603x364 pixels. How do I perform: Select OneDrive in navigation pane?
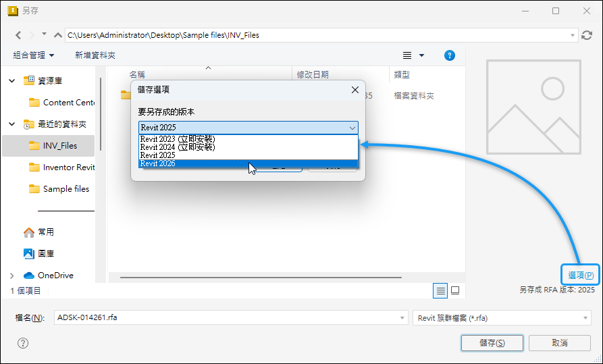[x=49, y=276]
